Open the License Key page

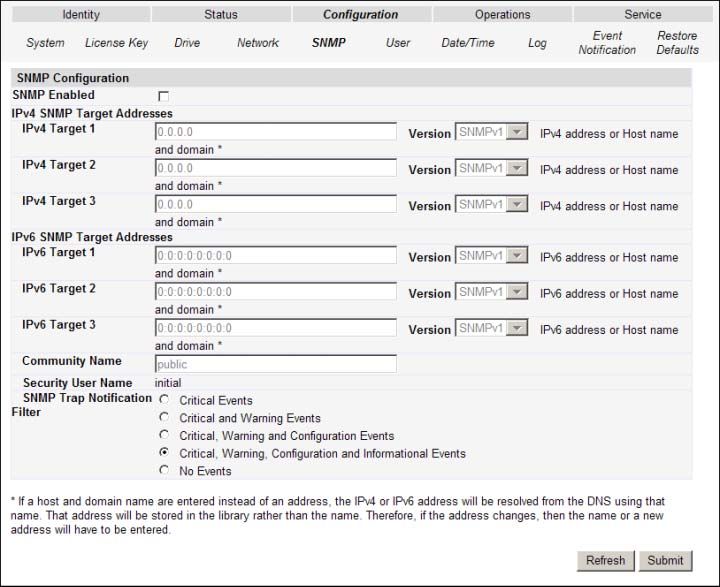(x=117, y=43)
